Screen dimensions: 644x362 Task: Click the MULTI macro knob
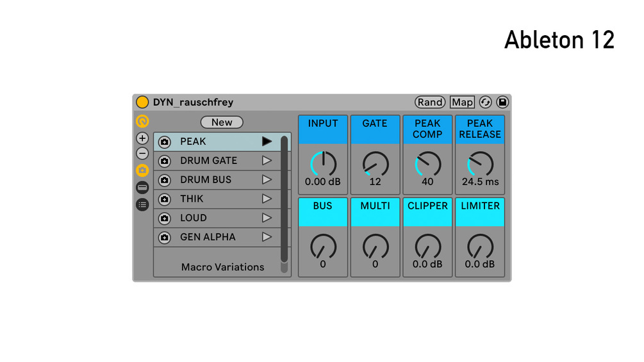click(x=376, y=247)
